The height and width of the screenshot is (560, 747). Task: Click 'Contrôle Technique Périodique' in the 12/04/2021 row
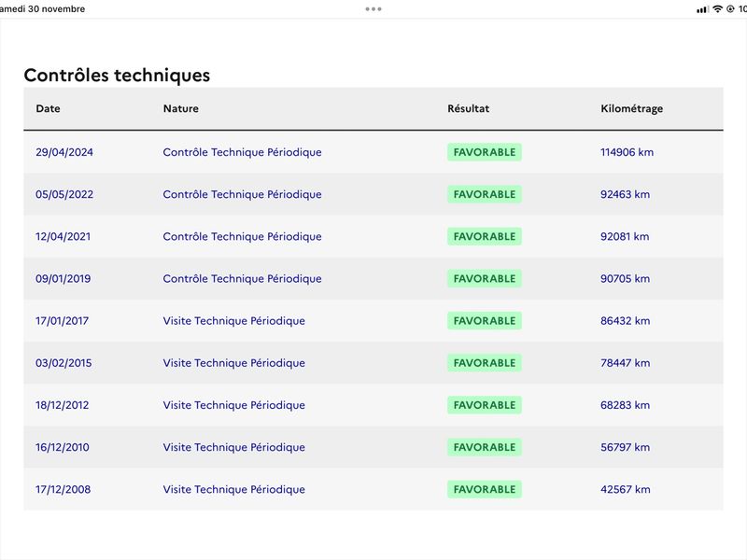click(x=242, y=237)
